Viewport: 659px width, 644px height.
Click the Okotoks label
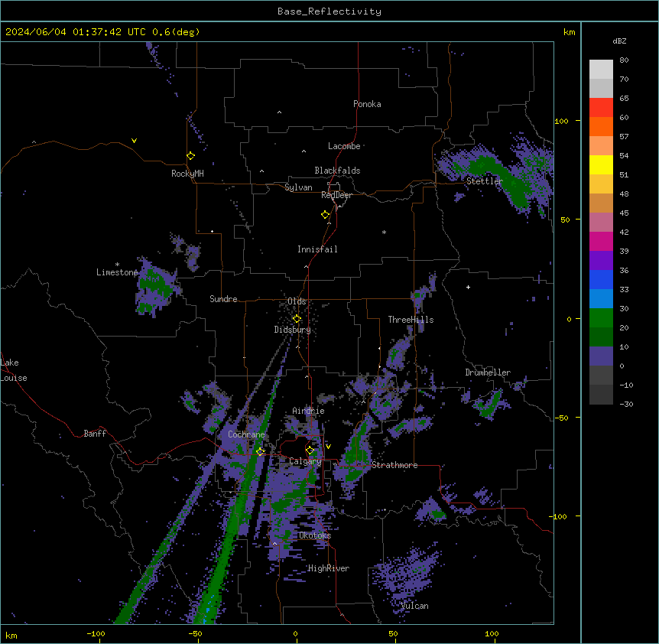pos(315,535)
